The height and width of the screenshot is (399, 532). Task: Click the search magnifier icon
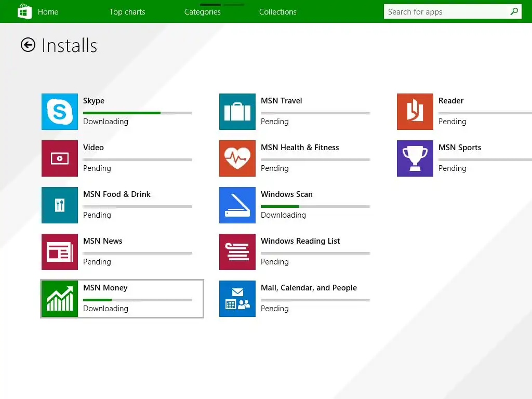coord(514,11)
